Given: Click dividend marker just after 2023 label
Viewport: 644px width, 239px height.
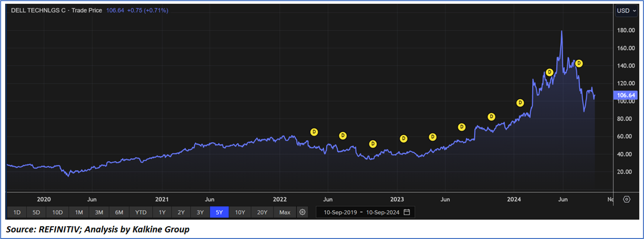Looking at the screenshot, I should [403, 139].
